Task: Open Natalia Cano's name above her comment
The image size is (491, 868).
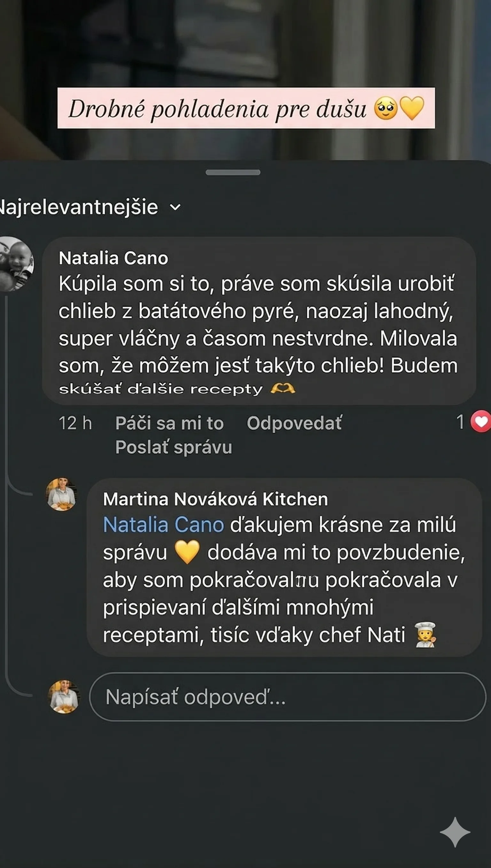Action: (x=113, y=258)
